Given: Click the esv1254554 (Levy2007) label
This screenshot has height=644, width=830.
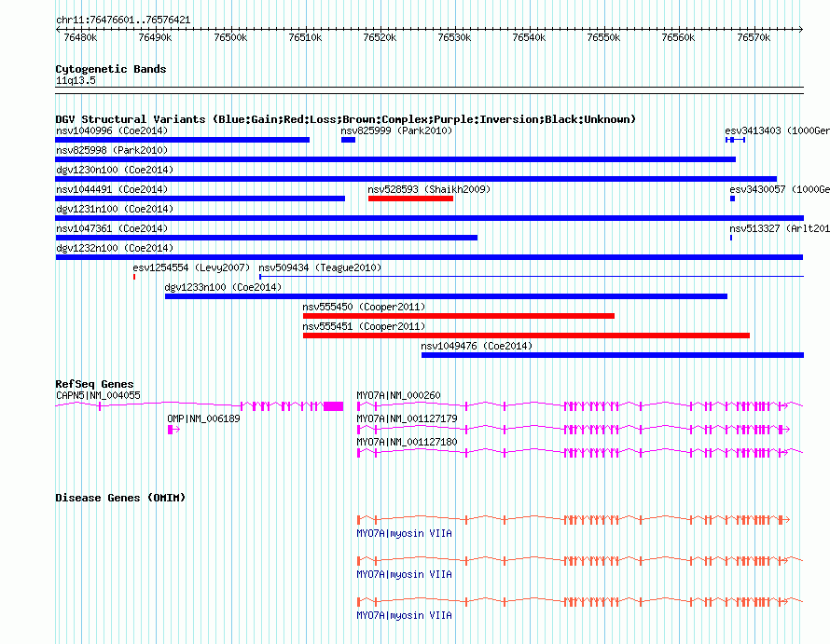Looking at the screenshot, I should tap(191, 267).
